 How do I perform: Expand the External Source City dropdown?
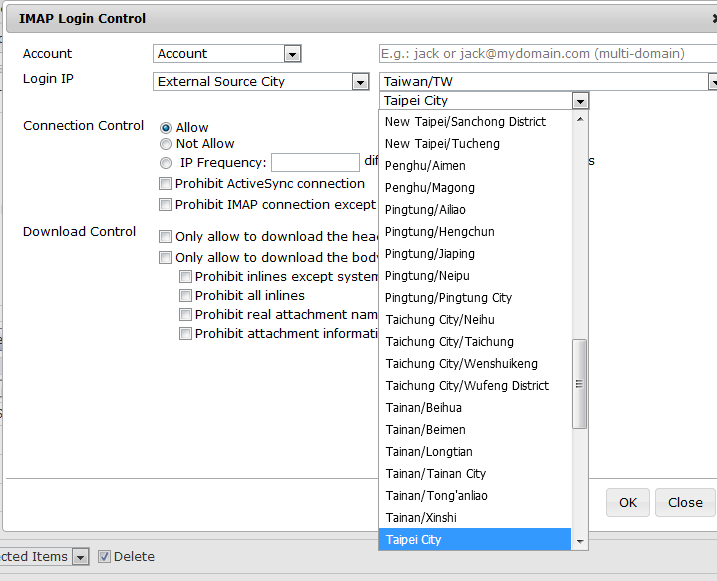click(x=360, y=82)
